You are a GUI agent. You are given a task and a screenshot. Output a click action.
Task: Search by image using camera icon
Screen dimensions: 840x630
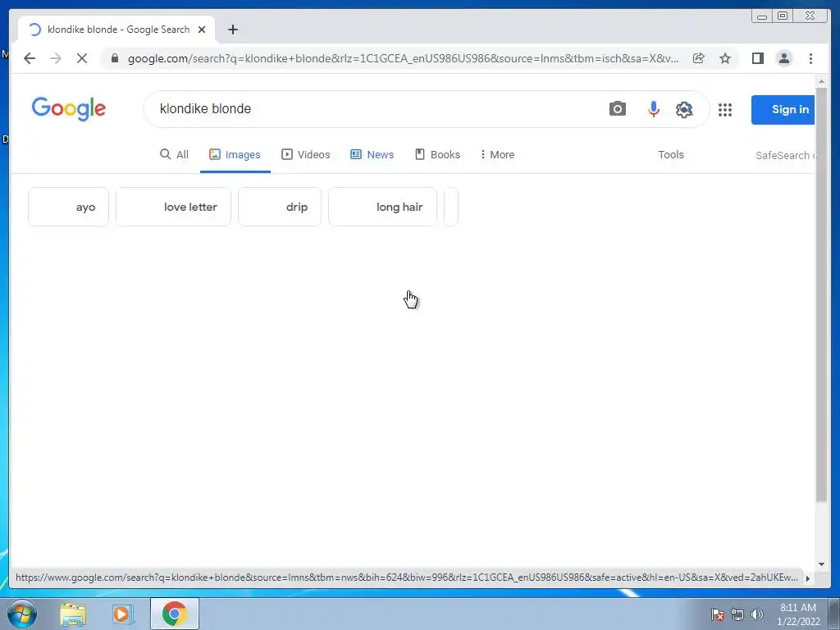(618, 109)
